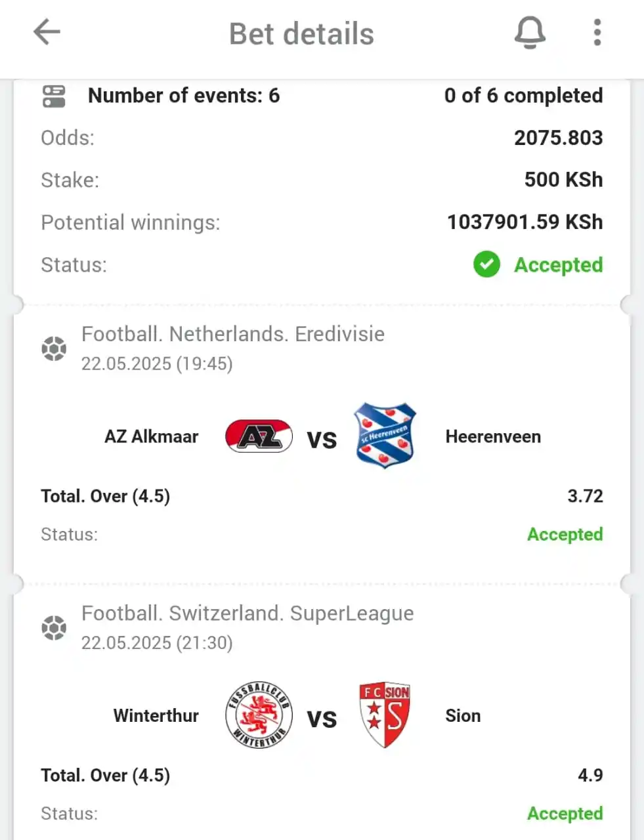Tap football icon beside Switzerland SuperLeague
The width and height of the screenshot is (644, 840).
tap(54, 628)
